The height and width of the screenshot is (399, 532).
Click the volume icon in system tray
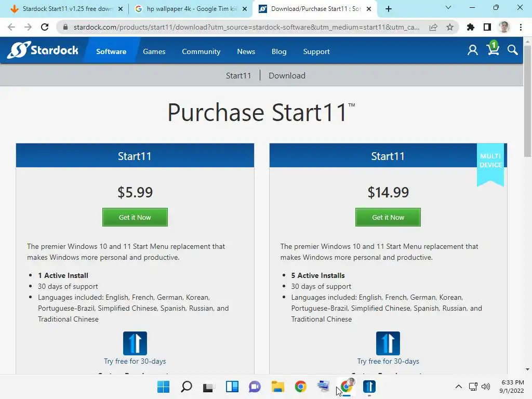(x=486, y=387)
